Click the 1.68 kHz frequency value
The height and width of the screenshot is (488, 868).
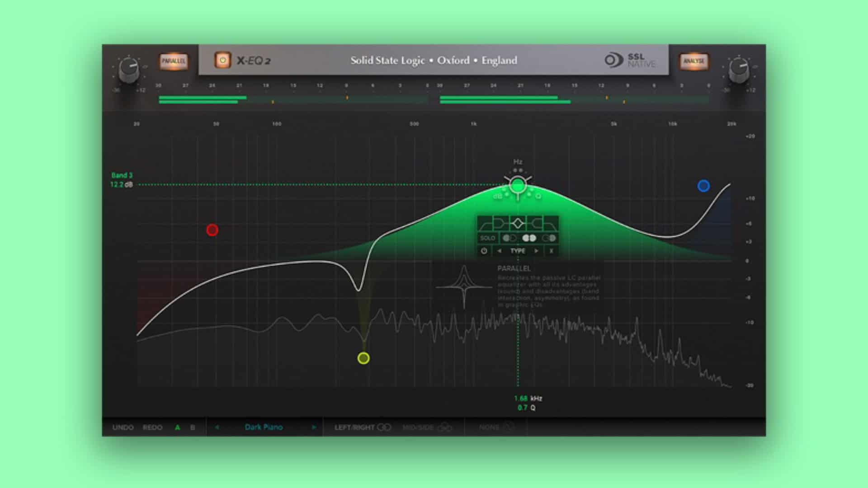528,398
